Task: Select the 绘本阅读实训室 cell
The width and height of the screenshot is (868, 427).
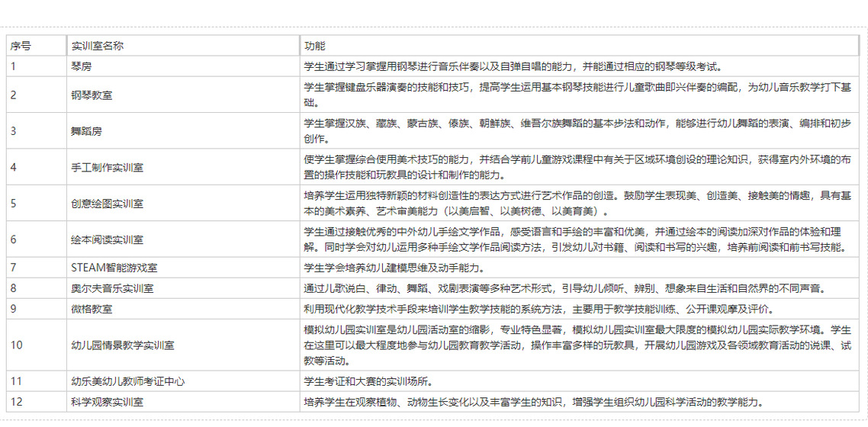Action: pyautogui.click(x=108, y=239)
